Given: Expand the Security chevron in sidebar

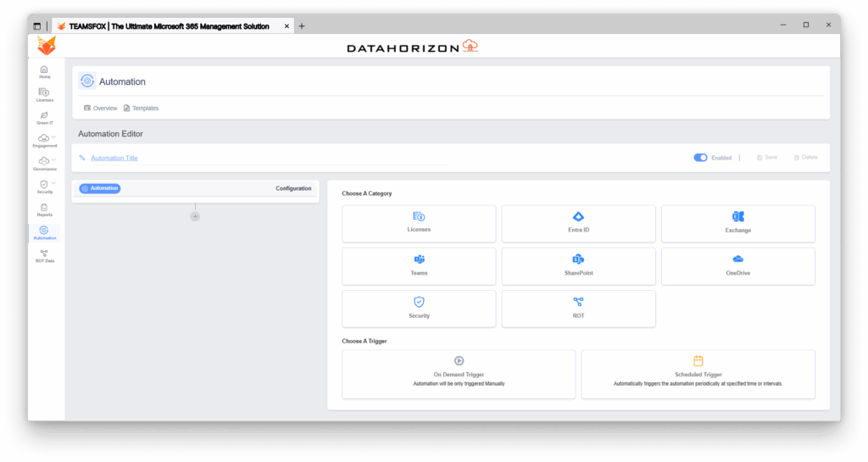Looking at the screenshot, I should point(53,182).
